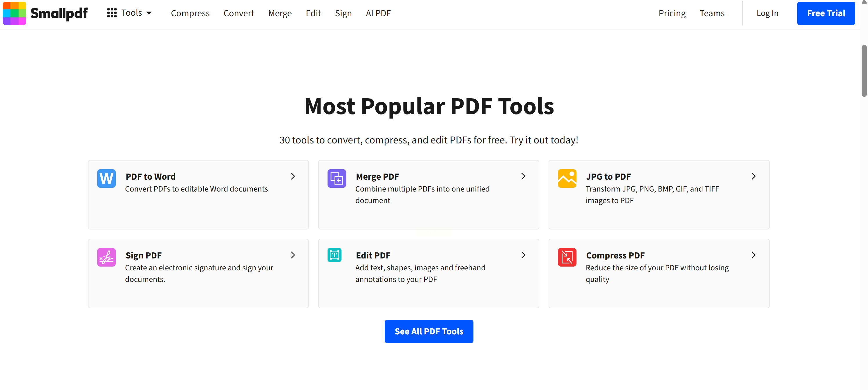Viewport: 868px width, 390px height.
Task: Open the AI PDF menu item
Action: 378,13
